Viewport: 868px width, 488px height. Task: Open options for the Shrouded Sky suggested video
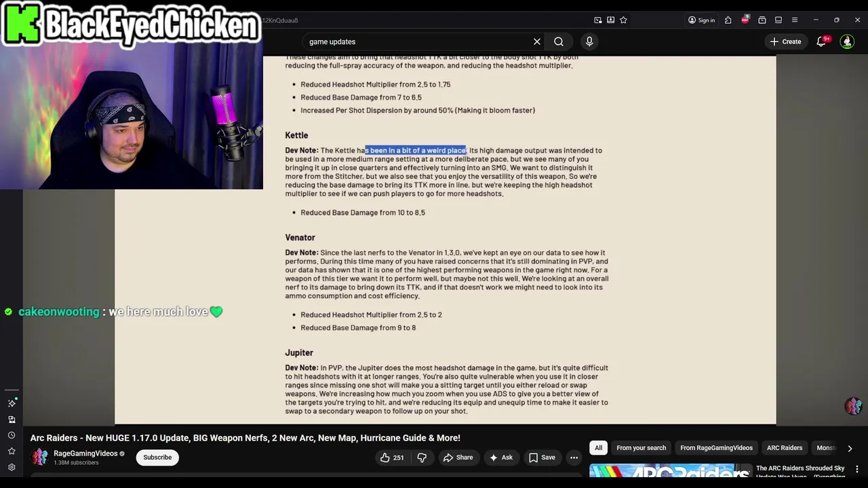pyautogui.click(x=857, y=469)
